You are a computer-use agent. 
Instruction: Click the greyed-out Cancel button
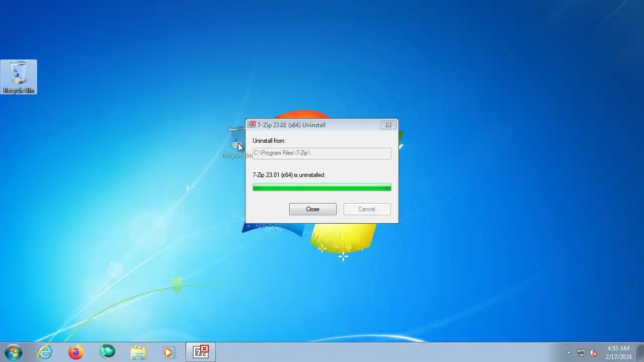coord(367,209)
